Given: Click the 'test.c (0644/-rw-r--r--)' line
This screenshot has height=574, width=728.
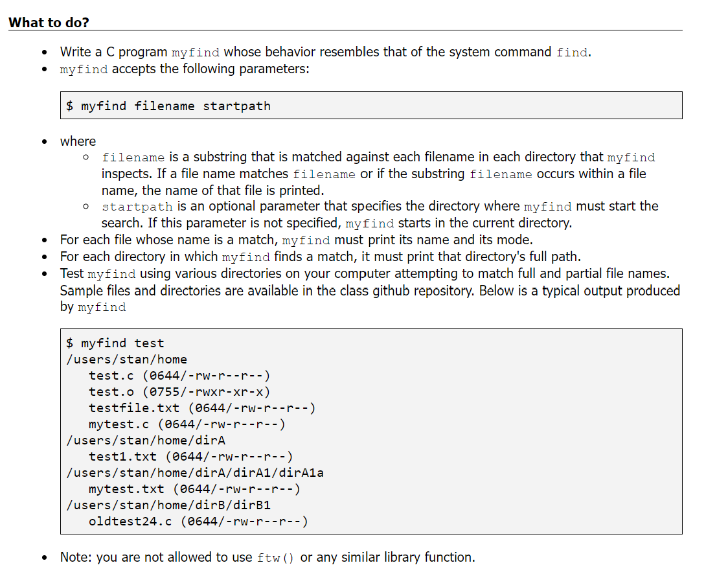Looking at the screenshot, I should point(179,376).
